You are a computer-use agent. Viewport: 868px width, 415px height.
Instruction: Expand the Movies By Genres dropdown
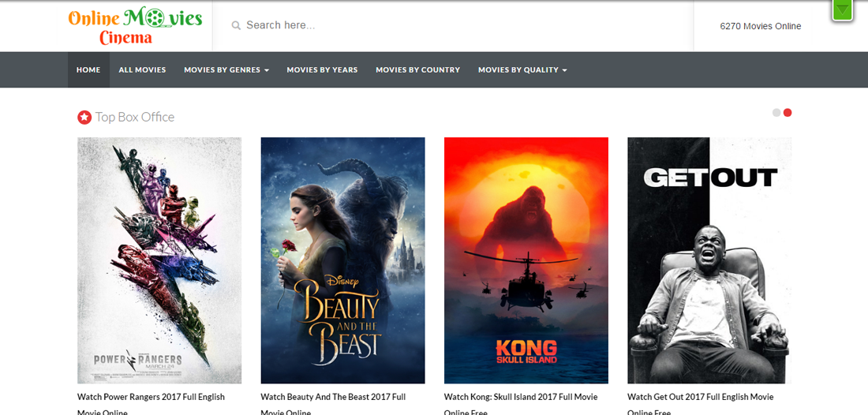[226, 69]
